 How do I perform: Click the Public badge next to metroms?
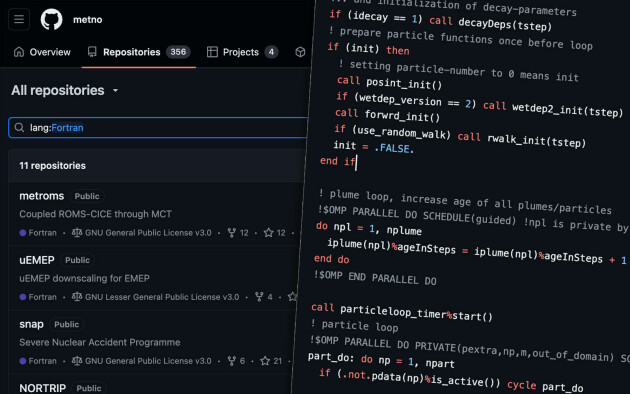[x=87, y=196]
